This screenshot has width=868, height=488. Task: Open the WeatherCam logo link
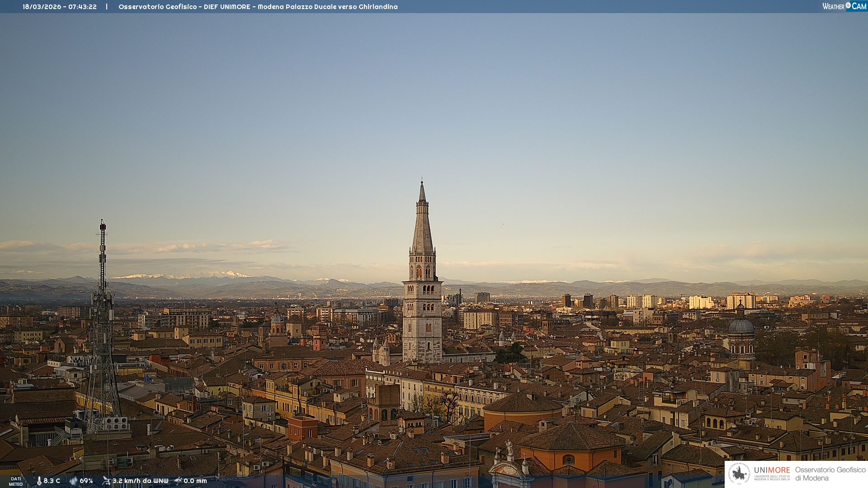click(844, 6)
